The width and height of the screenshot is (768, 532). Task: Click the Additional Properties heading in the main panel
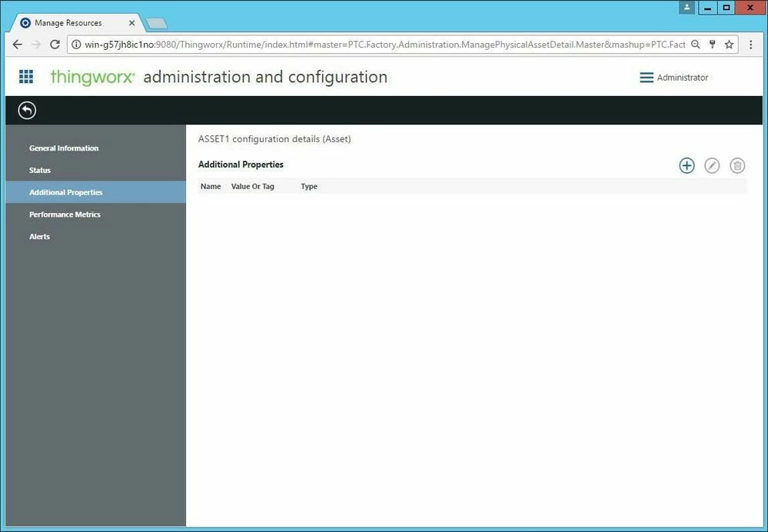coord(241,164)
